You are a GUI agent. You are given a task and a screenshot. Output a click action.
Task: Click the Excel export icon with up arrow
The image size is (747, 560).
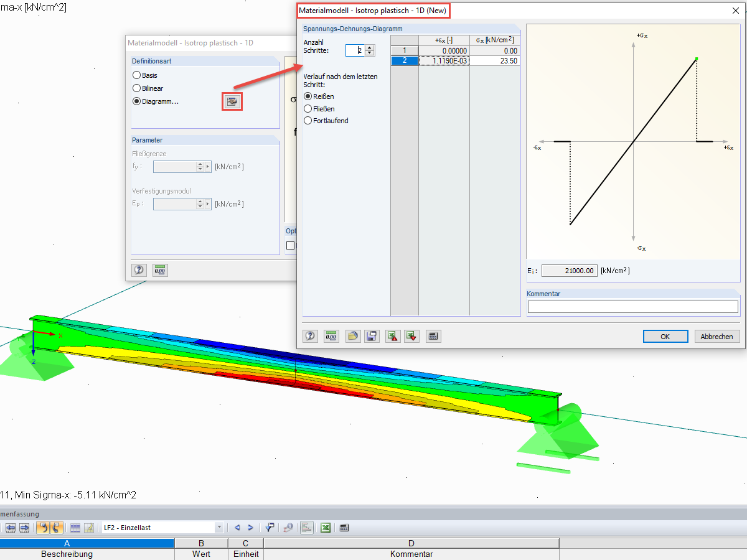tap(392, 336)
